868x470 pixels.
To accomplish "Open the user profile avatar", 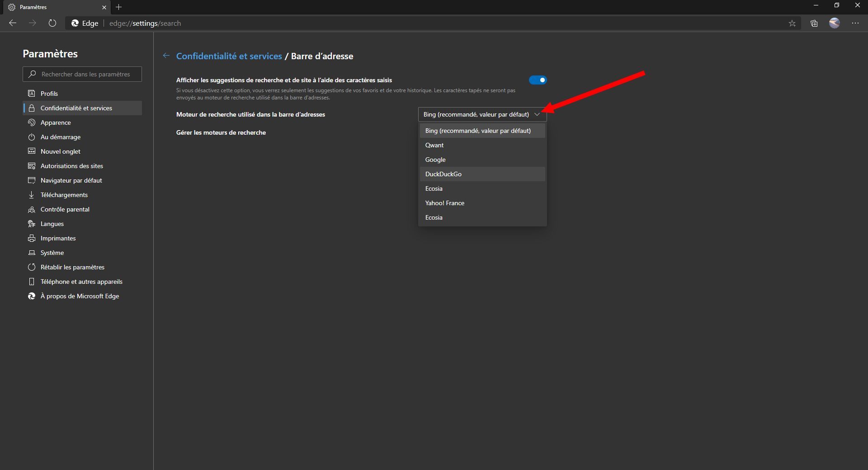I will click(835, 23).
